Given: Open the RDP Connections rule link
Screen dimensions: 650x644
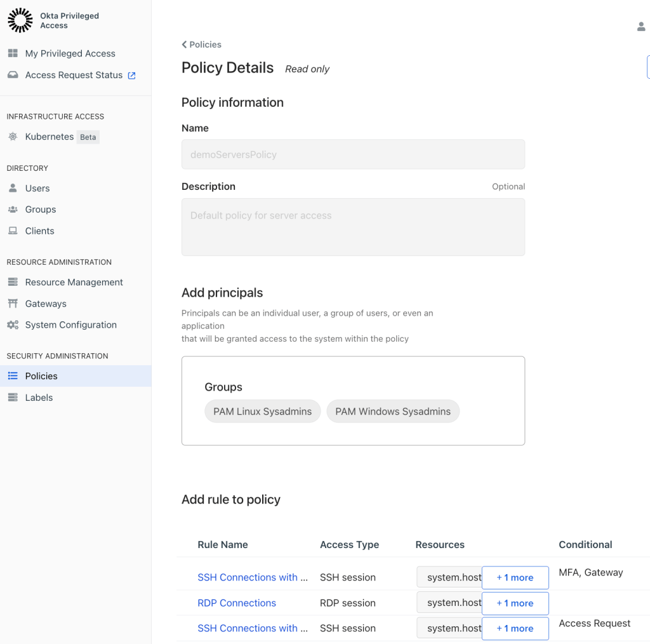Looking at the screenshot, I should [237, 603].
